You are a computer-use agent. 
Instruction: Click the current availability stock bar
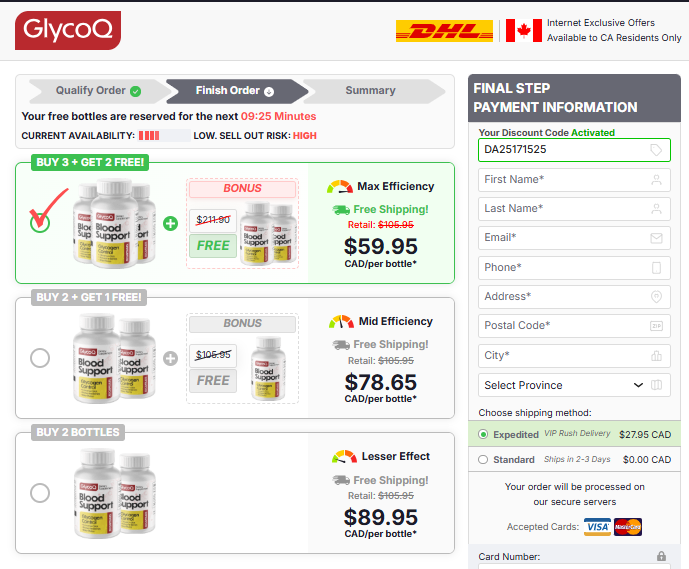point(164,135)
